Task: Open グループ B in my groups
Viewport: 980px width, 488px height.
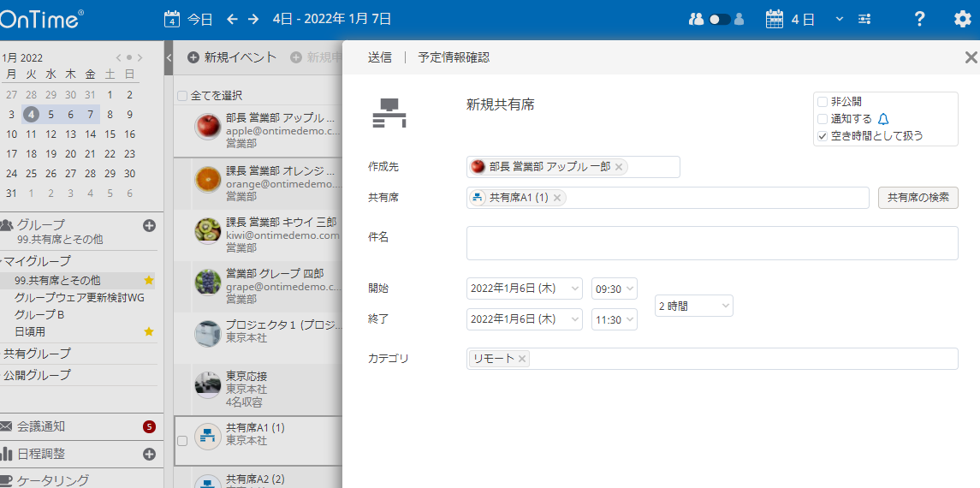Action: pos(39,314)
